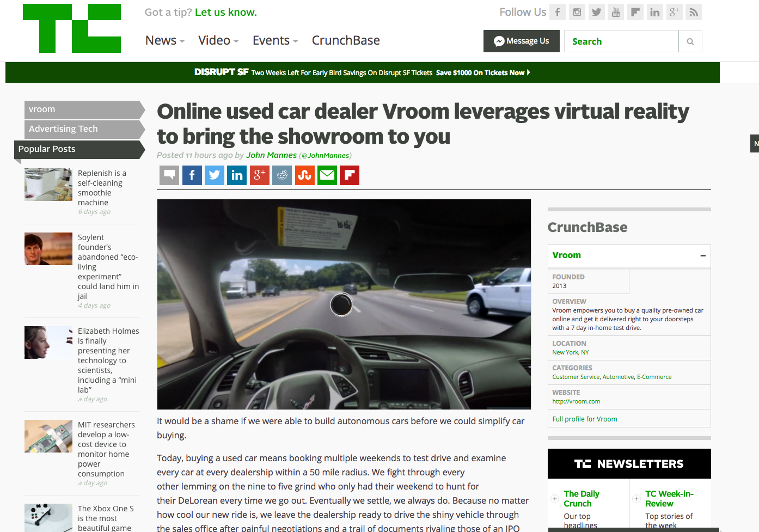Open Vroom title in CrunchBase card
Viewport: 759px width, 532px height.
(x=567, y=255)
